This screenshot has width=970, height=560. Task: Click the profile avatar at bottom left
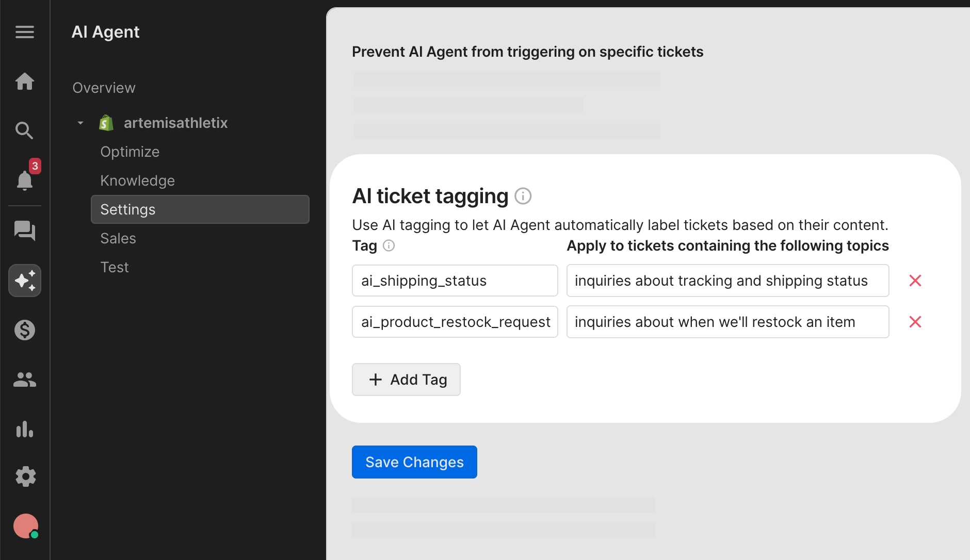[24, 525]
